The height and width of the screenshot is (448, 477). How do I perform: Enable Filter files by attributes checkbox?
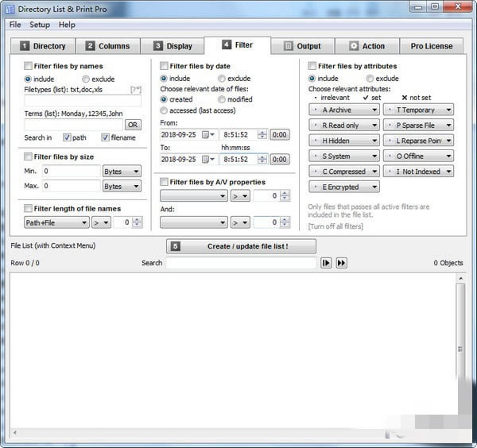point(312,66)
